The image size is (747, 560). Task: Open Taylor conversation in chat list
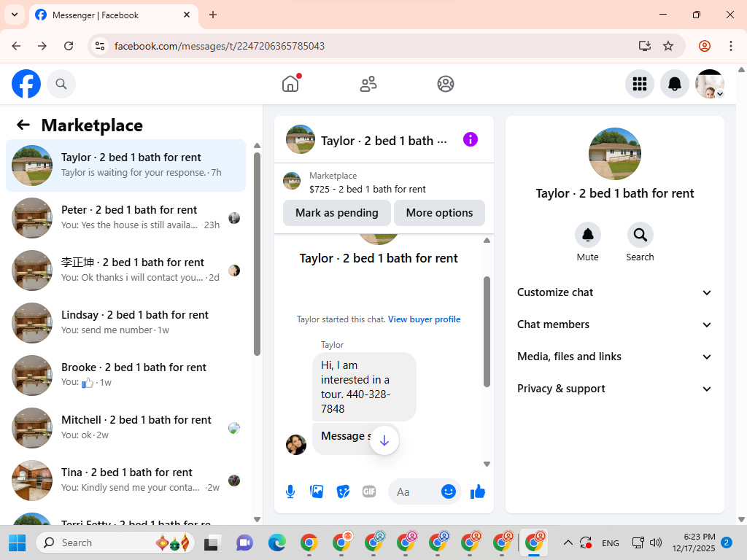pos(125,166)
